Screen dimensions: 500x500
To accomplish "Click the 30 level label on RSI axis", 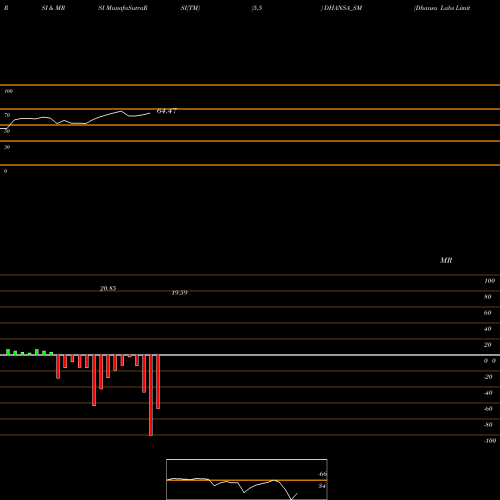I will [7, 147].
